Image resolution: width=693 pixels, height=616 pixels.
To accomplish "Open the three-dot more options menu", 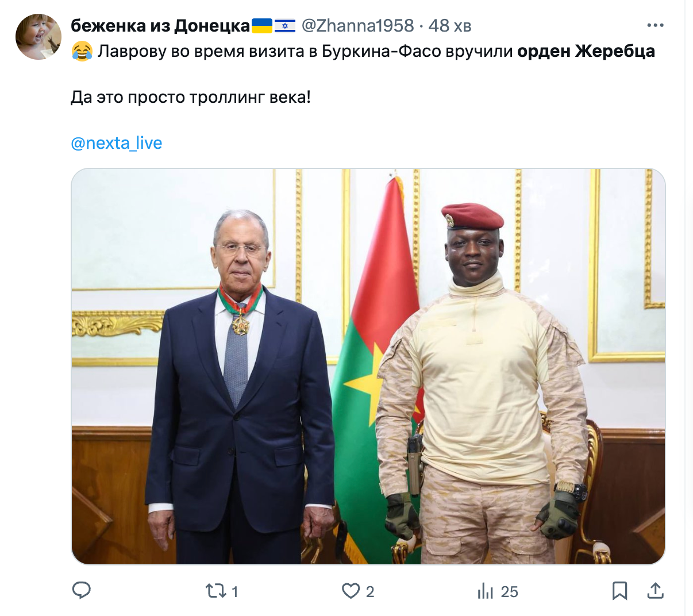I will [656, 25].
